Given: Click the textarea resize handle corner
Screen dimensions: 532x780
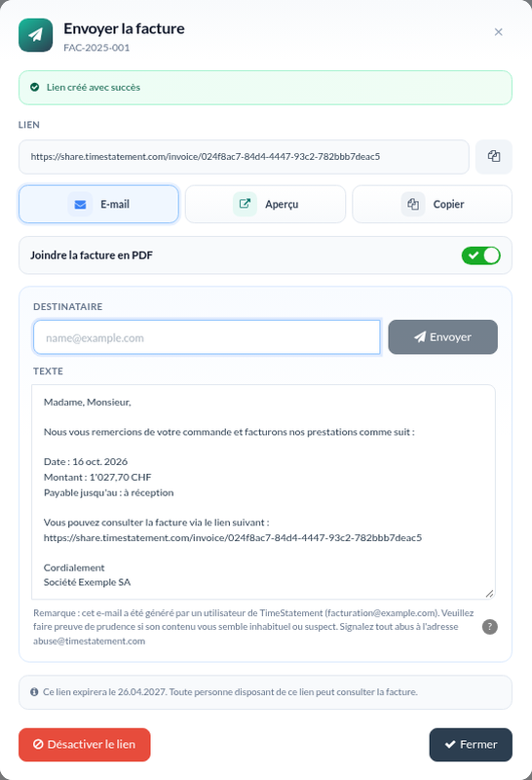Looking at the screenshot, I should pos(490,594).
